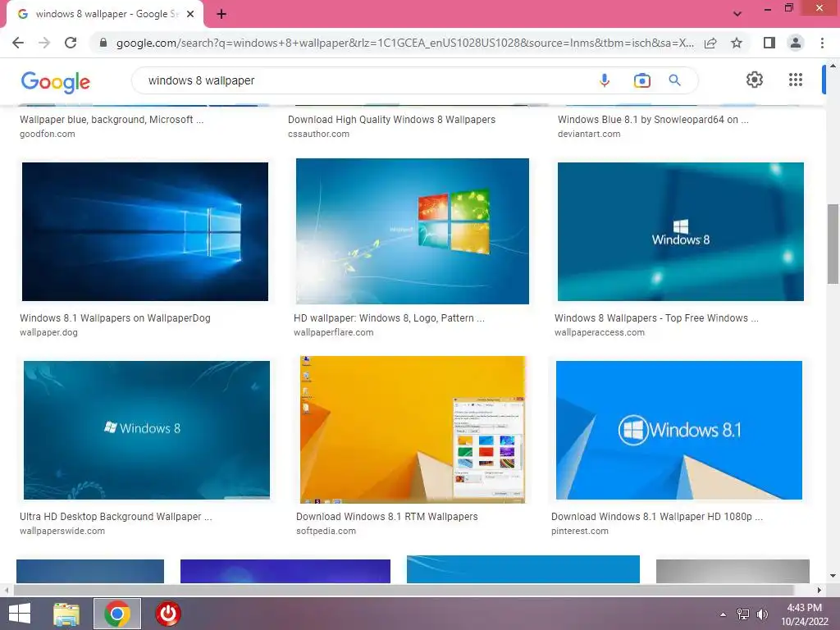Open the tab search dropdown chevron

(737, 14)
